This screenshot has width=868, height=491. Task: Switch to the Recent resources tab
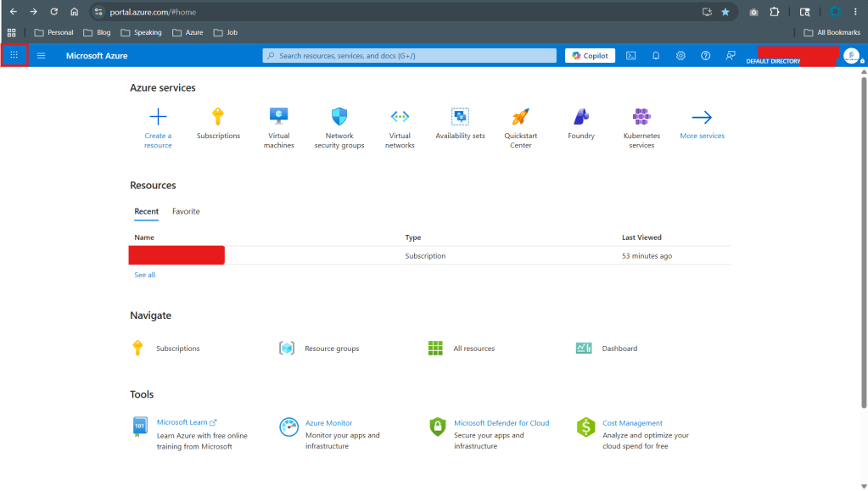click(x=146, y=211)
